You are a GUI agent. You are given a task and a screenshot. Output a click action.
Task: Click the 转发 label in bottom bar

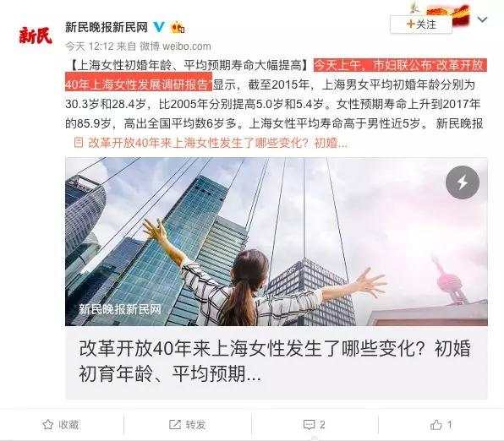point(195,425)
